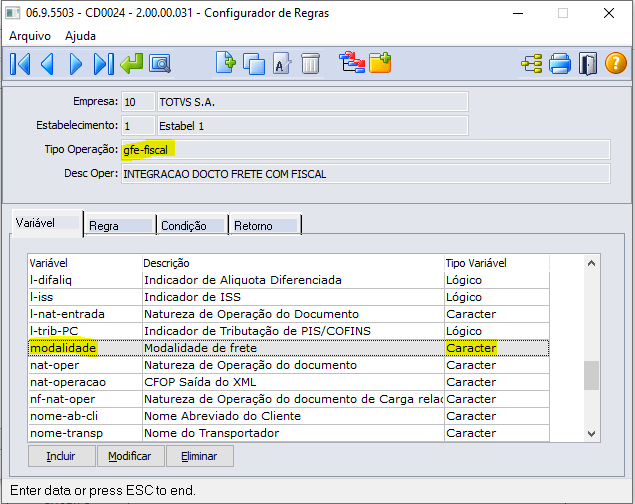Click the printer icon
Screen dimensions: 635x504
coord(560,64)
